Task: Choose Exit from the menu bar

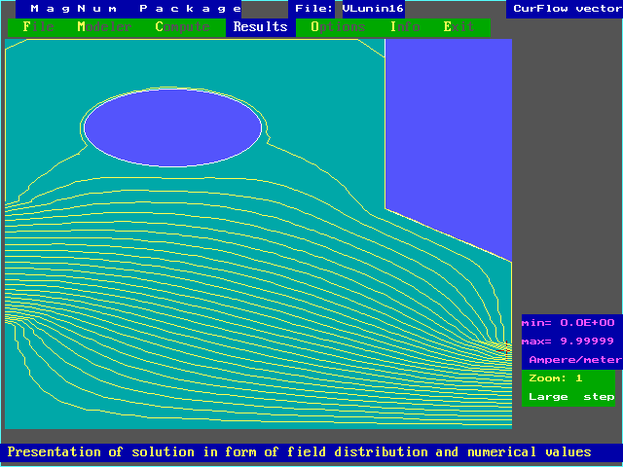Action: click(x=459, y=27)
